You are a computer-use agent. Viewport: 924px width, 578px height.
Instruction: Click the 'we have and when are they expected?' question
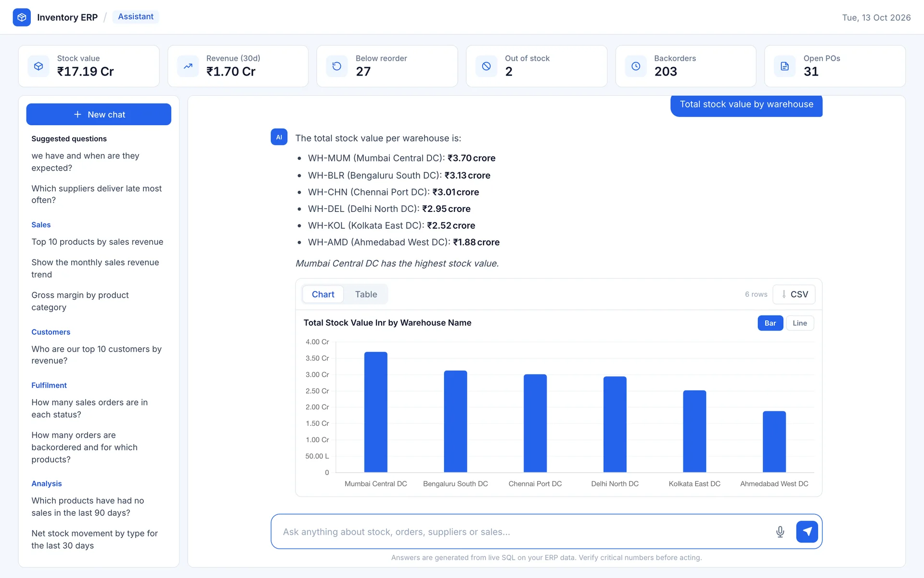coord(85,162)
